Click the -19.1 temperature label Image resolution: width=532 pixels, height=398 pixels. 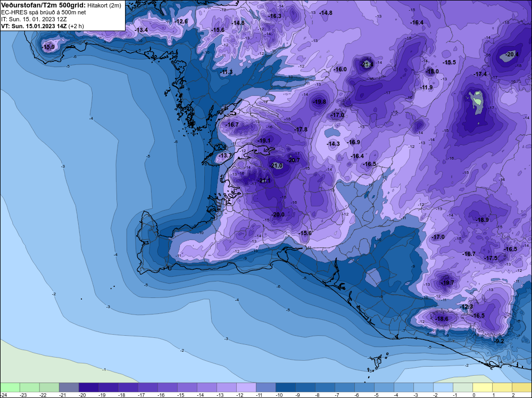[x=264, y=140]
